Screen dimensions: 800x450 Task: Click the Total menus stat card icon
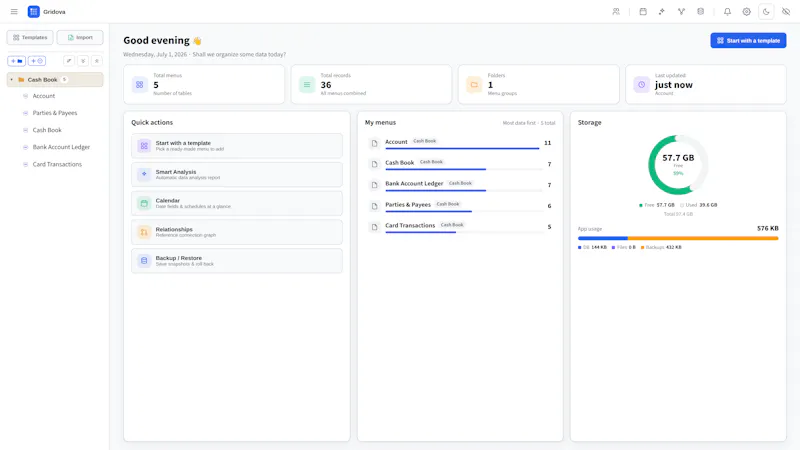[139, 85]
